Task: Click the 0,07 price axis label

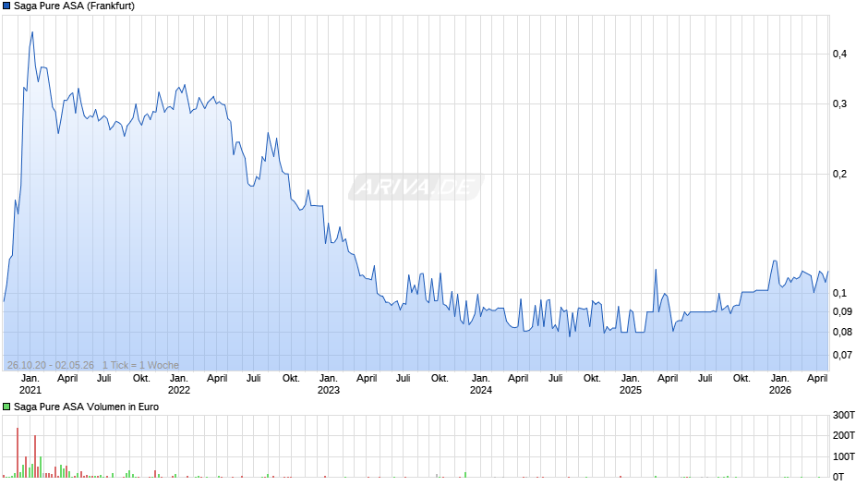Action: (x=842, y=355)
